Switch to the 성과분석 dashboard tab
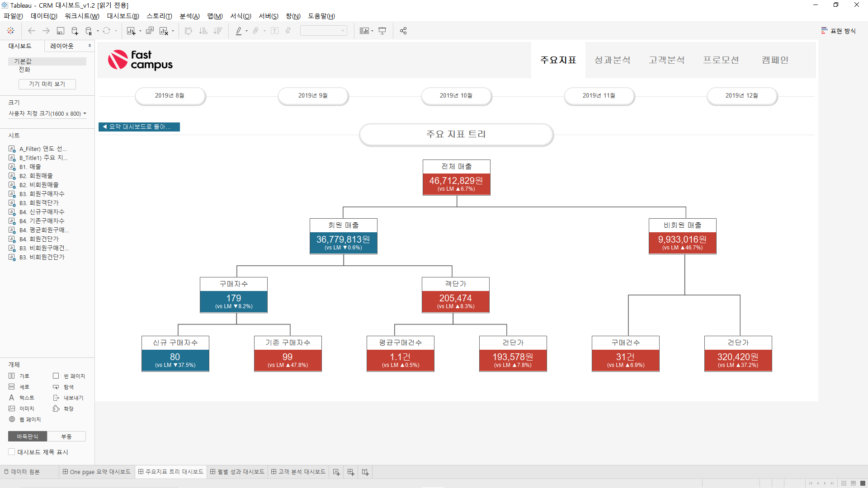 pyautogui.click(x=612, y=60)
